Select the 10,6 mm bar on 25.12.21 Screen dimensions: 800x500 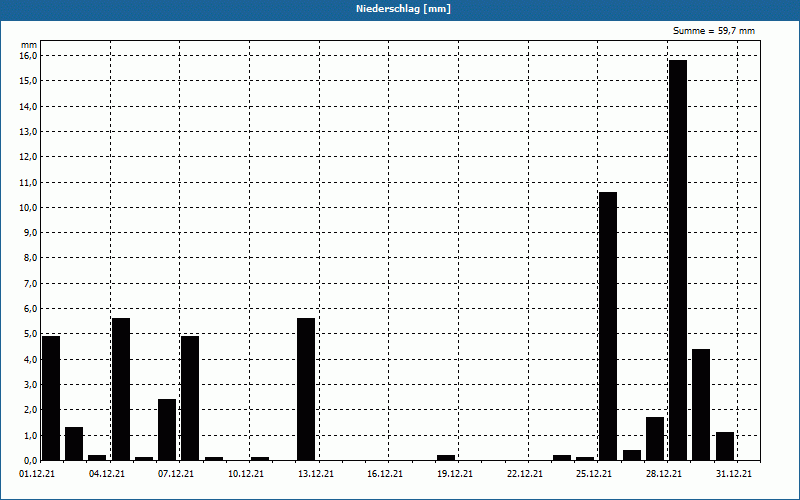pyautogui.click(x=608, y=327)
